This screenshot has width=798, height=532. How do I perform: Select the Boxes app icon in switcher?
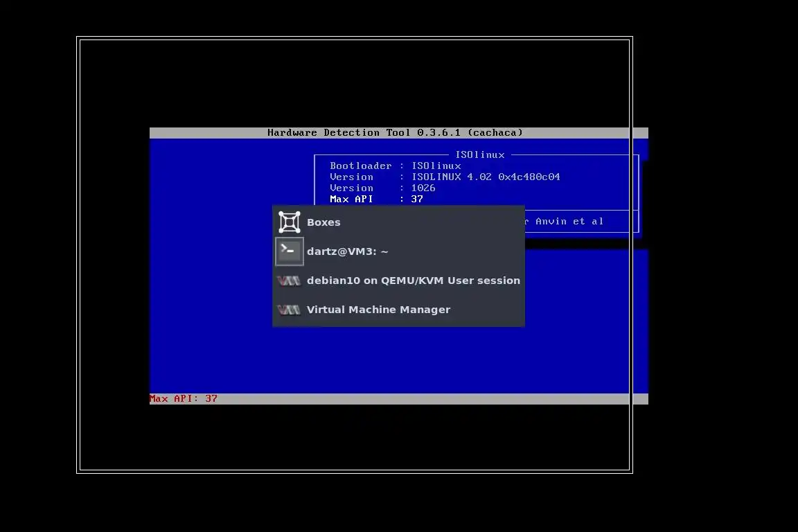[x=289, y=222]
